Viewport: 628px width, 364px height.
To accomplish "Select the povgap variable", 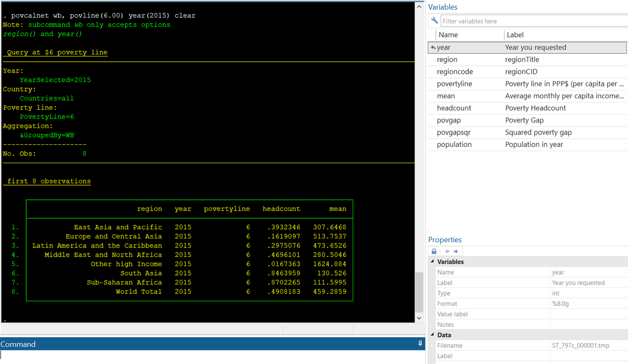I will (449, 120).
